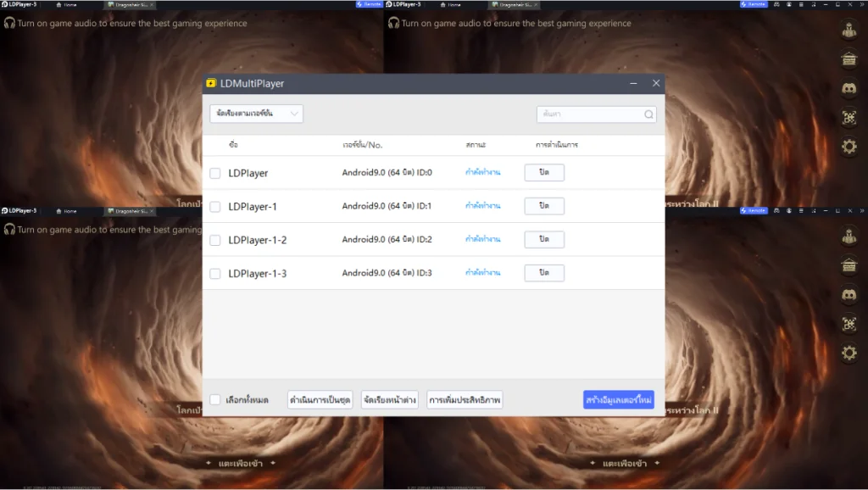This screenshot has height=490, width=868.
Task: Open the gear settings icon in bottom-right emulator
Action: [x=849, y=353]
